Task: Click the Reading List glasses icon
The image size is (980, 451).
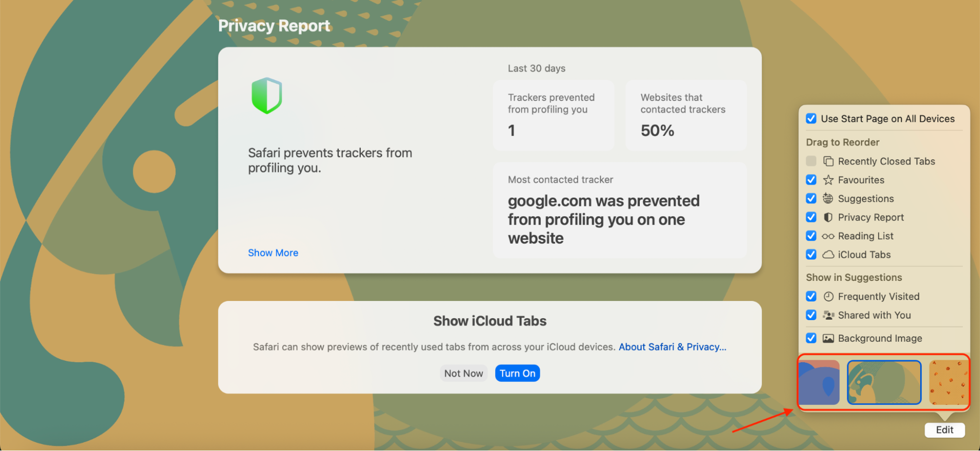Action: coord(828,236)
